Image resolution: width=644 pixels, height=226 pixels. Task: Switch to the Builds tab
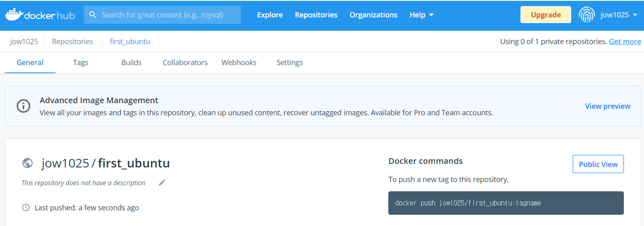pos(131,62)
